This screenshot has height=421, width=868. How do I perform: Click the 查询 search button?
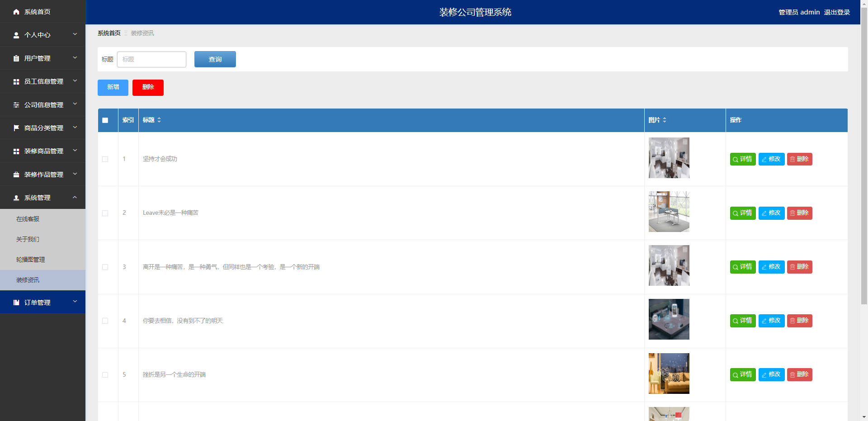point(215,59)
